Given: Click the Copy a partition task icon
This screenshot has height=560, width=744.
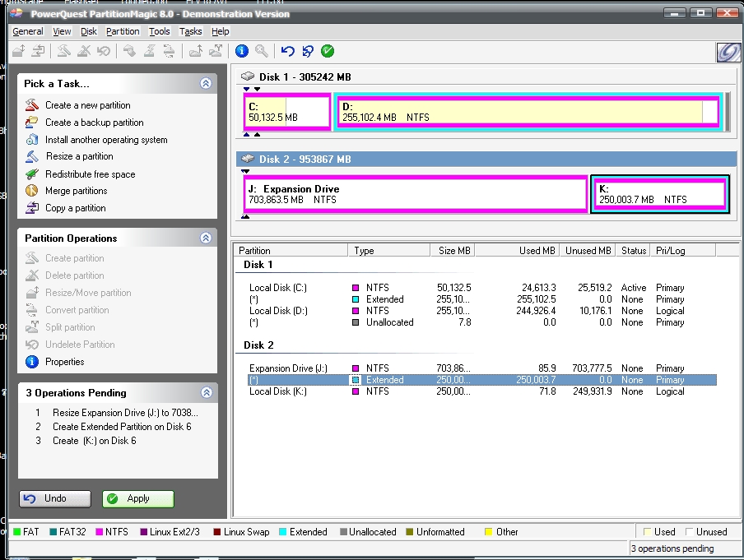Looking at the screenshot, I should [x=32, y=208].
